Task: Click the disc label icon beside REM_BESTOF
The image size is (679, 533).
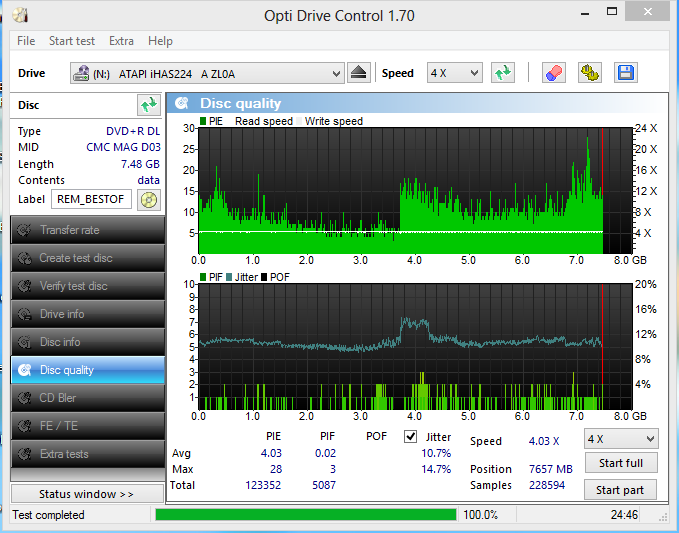Action: [149, 200]
